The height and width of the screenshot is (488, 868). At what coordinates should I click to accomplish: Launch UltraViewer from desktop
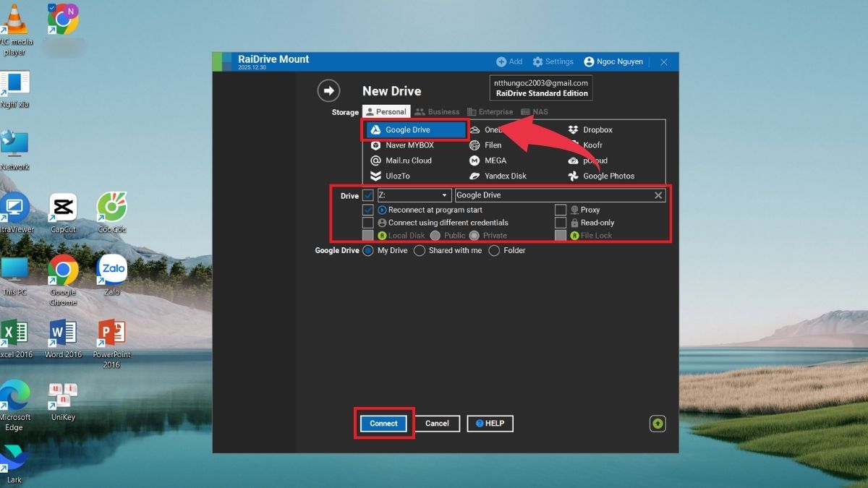(14, 213)
